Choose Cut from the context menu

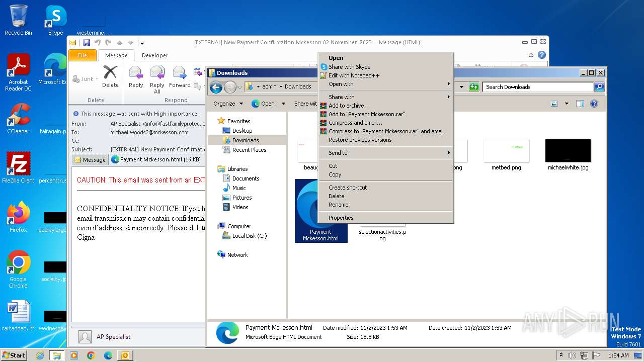point(386,166)
